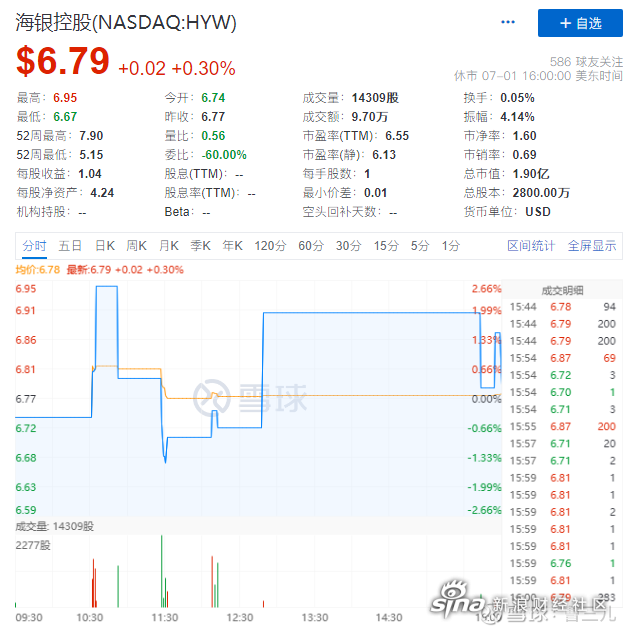The image size is (635, 633).
Task: Open the 季K chart tab
Action: (200, 246)
